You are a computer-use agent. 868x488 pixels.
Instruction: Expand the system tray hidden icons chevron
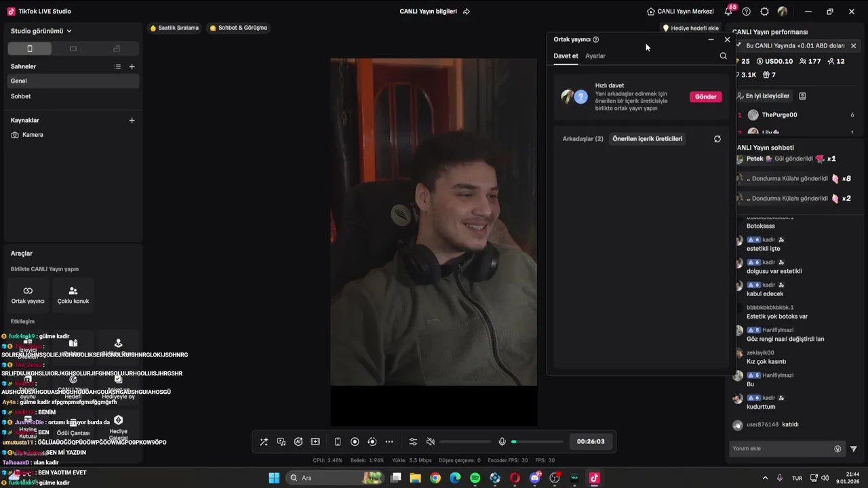(765, 478)
